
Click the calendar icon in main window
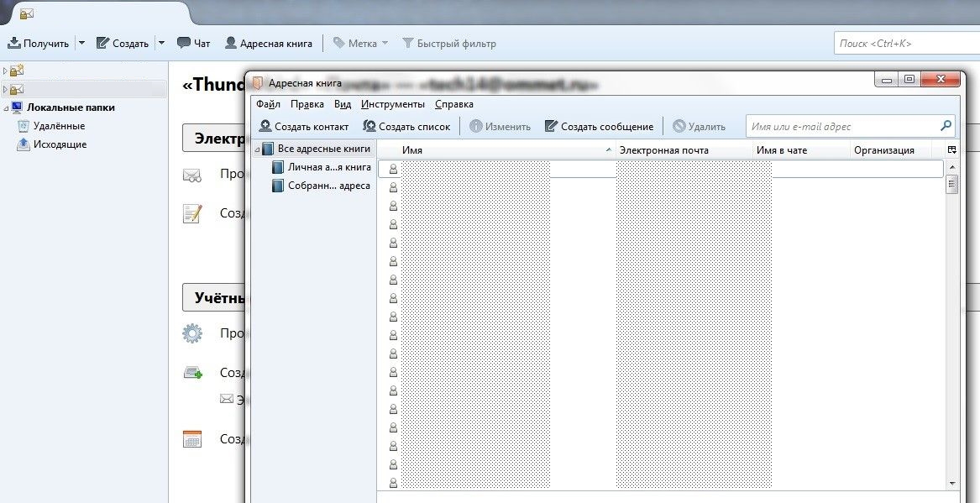pos(191,438)
